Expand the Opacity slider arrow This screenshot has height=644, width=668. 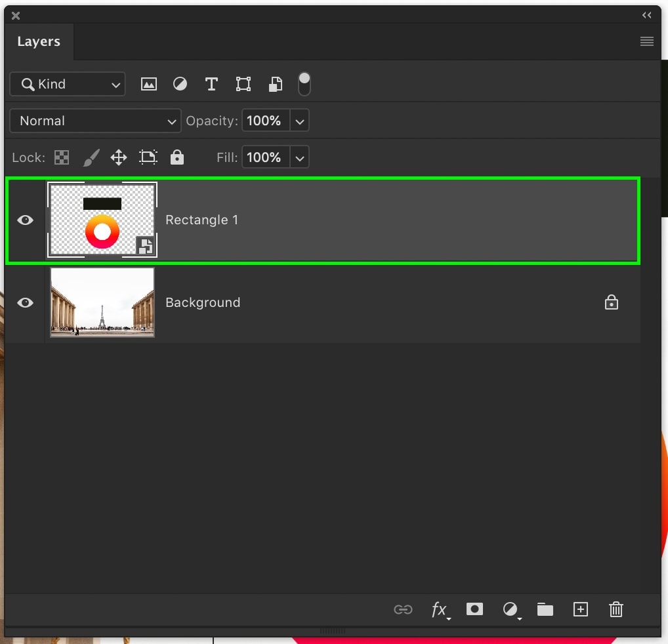click(x=300, y=121)
